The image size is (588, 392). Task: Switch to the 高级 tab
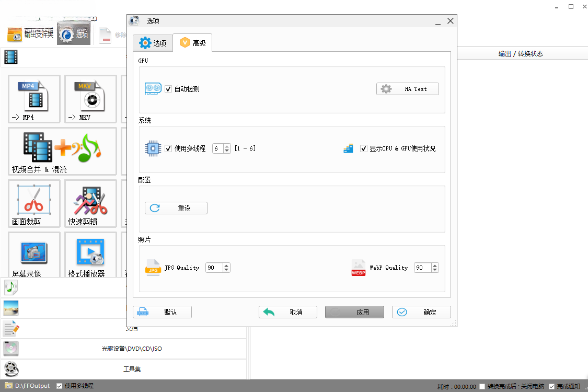(x=193, y=43)
